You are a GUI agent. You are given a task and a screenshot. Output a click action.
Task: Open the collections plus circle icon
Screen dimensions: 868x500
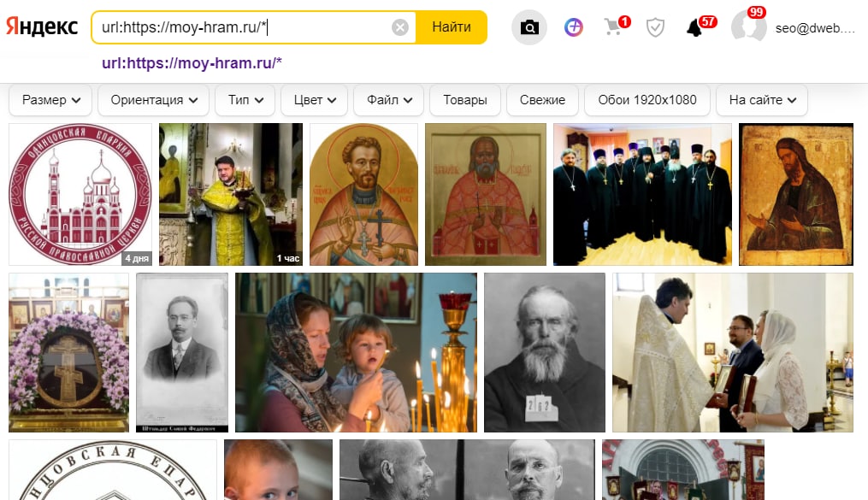(574, 26)
